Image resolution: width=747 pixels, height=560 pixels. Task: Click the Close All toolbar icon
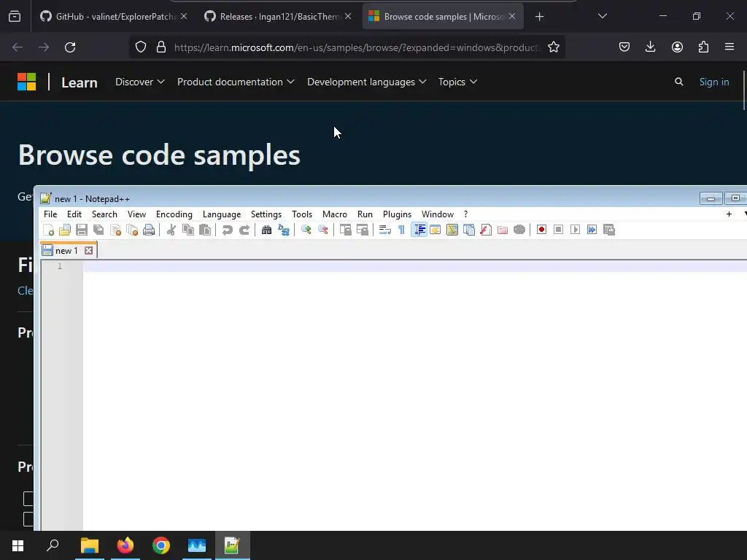pyautogui.click(x=132, y=230)
